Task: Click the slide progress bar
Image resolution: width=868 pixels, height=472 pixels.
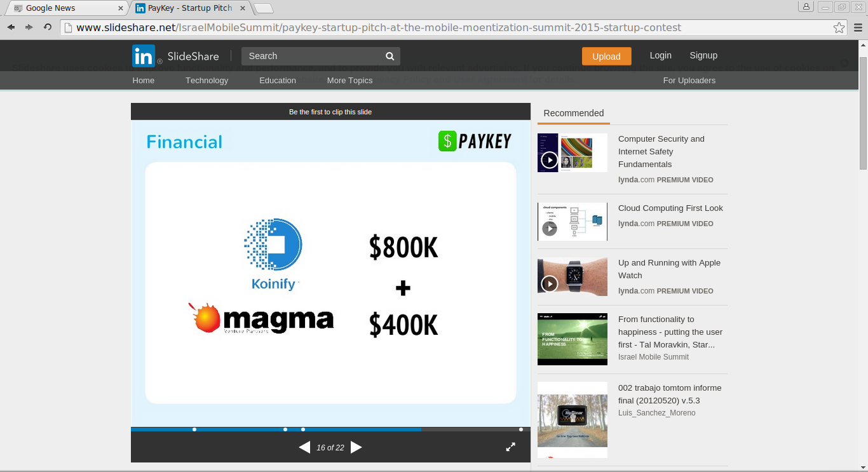Action: pyautogui.click(x=330, y=429)
